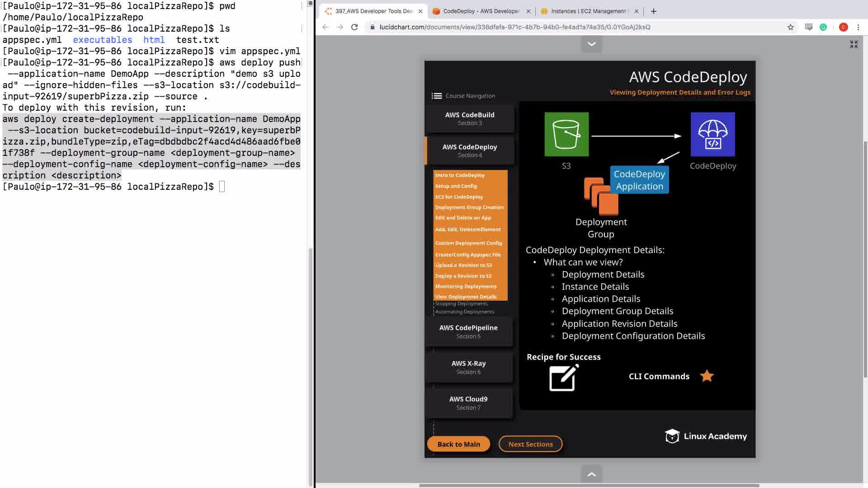
Task: Click the Back to Main button
Action: 458,444
